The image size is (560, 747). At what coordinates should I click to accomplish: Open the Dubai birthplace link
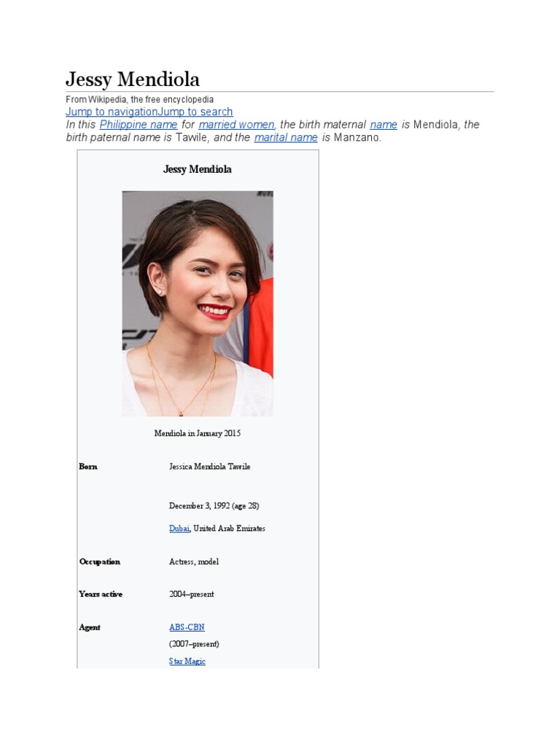tap(179, 528)
